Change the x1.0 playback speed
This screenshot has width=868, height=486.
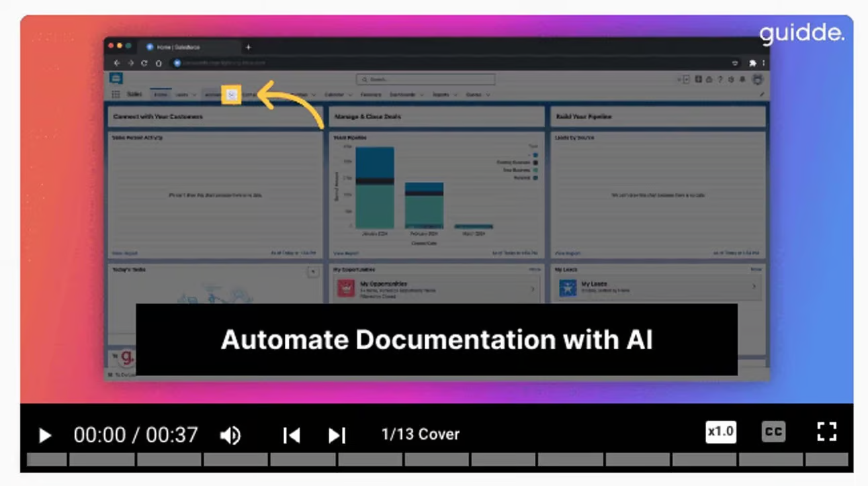[x=720, y=432]
